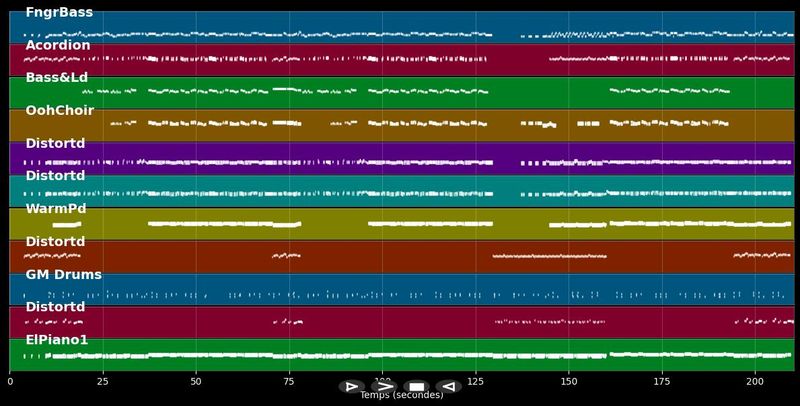Click the white rectangle stop button
800x406 pixels.
[x=416, y=387]
